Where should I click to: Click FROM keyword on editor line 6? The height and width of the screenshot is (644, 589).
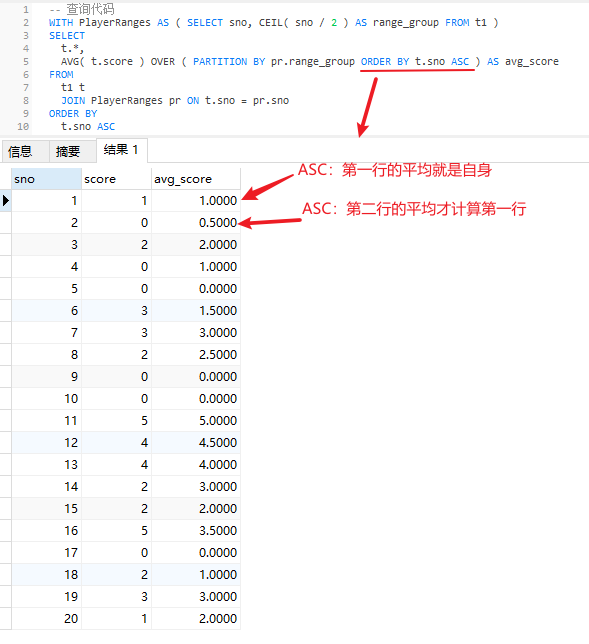coord(61,75)
